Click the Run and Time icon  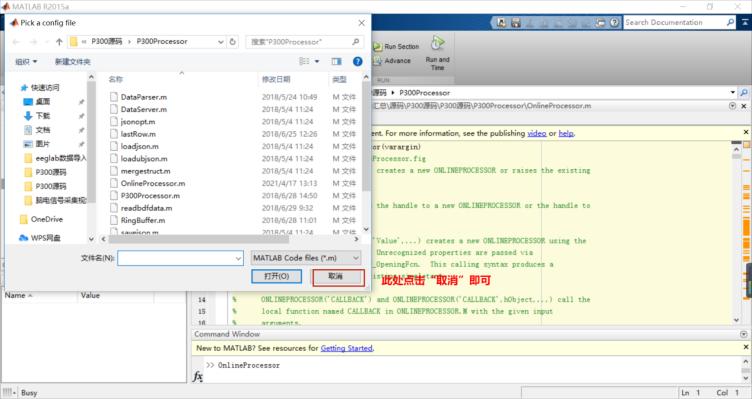point(437,44)
